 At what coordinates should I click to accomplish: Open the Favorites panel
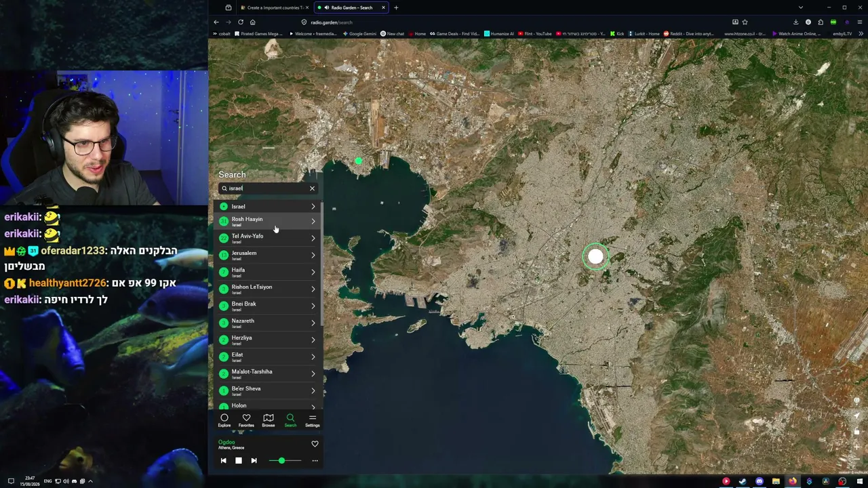tap(246, 420)
